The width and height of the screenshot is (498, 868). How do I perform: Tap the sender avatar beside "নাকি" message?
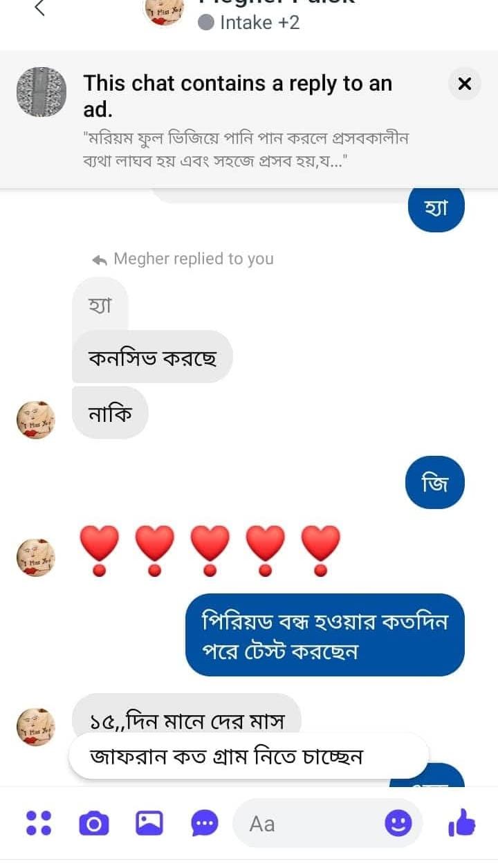(35, 419)
